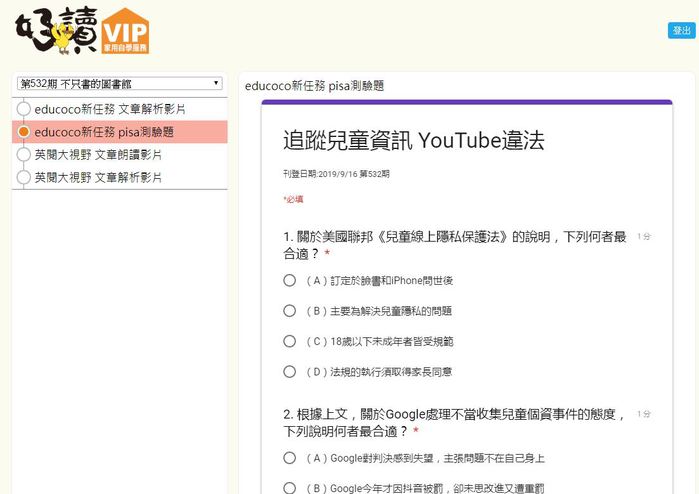Screen dimensions: 699x494
Task: Click the red *必填 required note
Action: click(293, 199)
